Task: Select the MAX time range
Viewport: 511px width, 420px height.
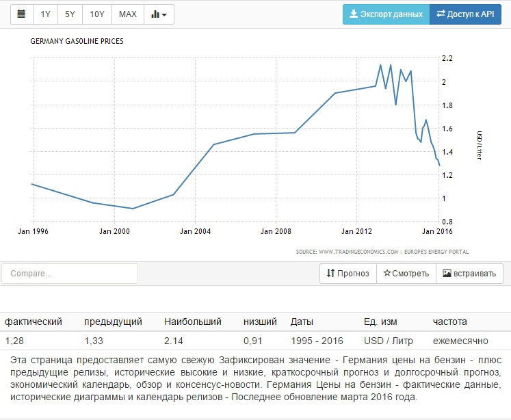Action: 127,14
